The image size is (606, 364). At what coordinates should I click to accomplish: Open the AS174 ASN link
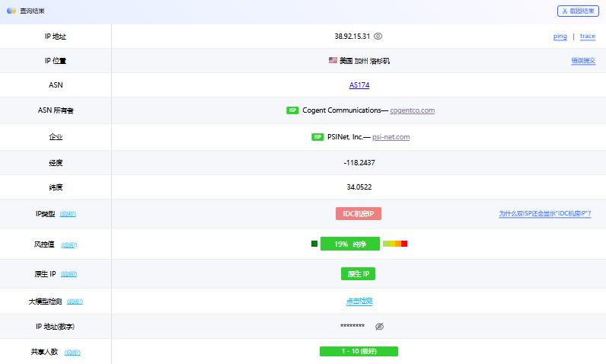click(359, 85)
